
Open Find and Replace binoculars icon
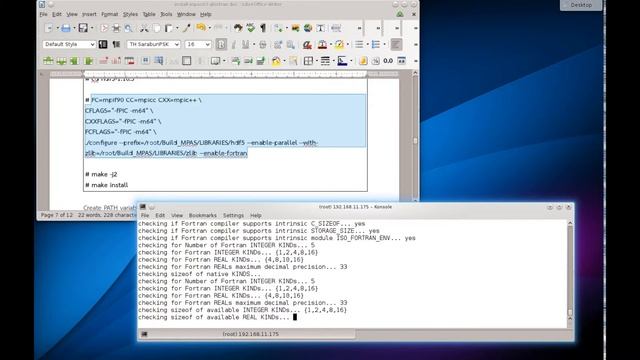[238, 28]
